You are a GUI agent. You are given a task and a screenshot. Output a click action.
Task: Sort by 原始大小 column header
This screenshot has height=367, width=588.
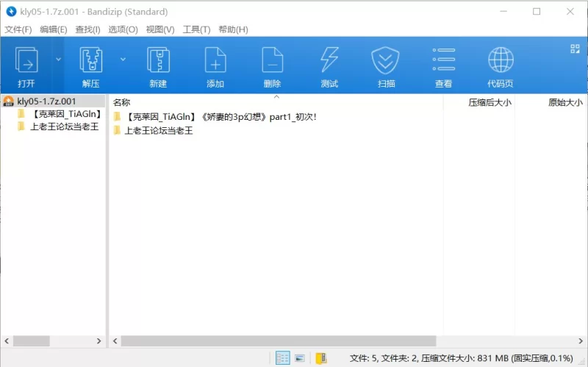click(x=565, y=102)
